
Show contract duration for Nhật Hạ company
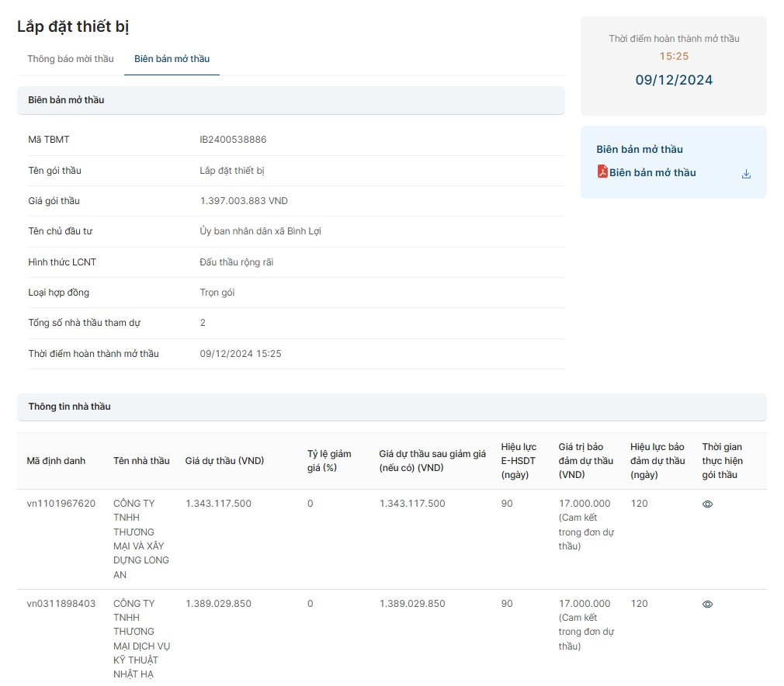(x=707, y=605)
